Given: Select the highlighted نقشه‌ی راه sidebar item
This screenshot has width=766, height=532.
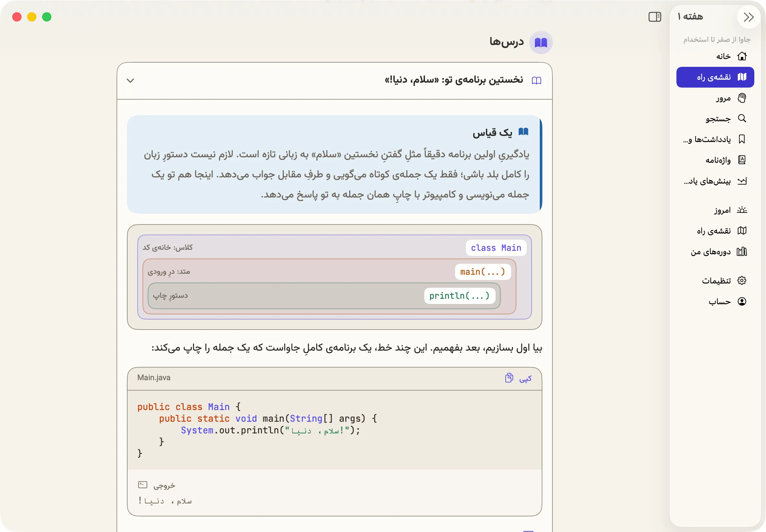Looking at the screenshot, I should point(715,77).
